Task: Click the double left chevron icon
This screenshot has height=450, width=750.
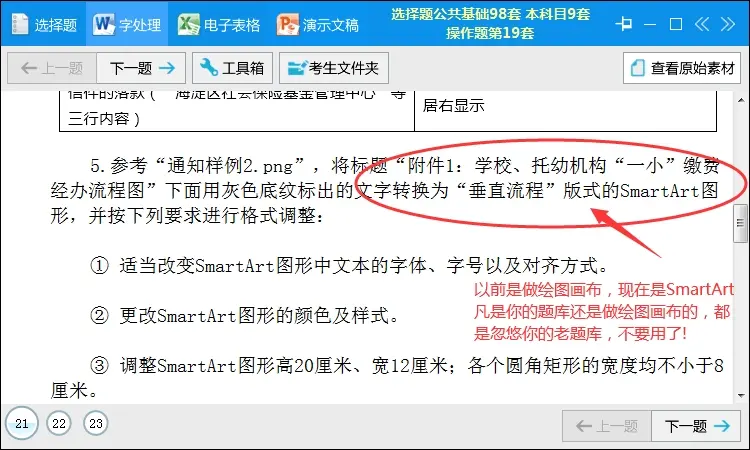Action: pos(702,23)
